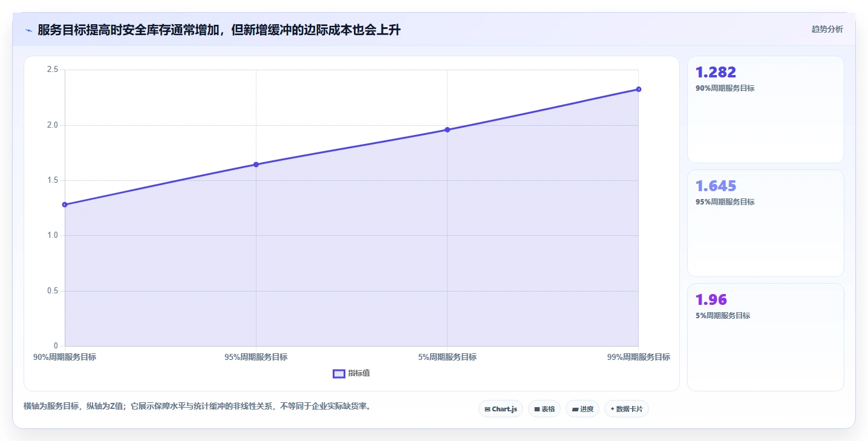This screenshot has height=441, width=868.
Task: Select the 数据卡片 tag chip
Action: (626, 409)
